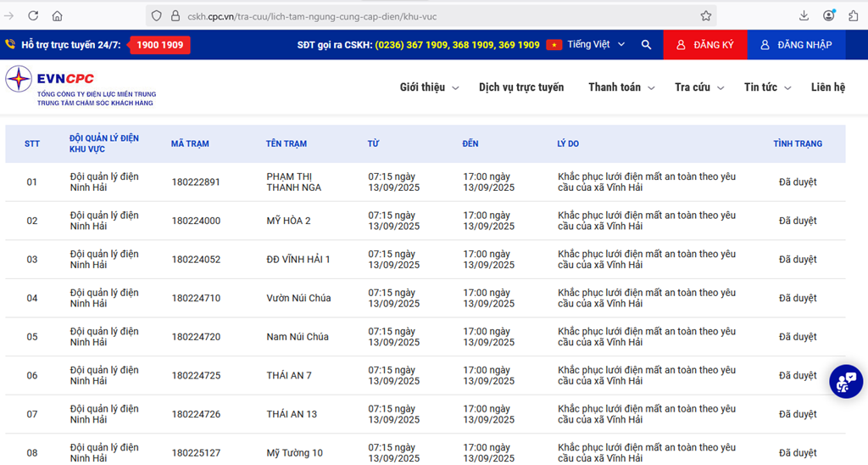Expand the Thanh toán menu
The image size is (868, 465).
click(621, 87)
